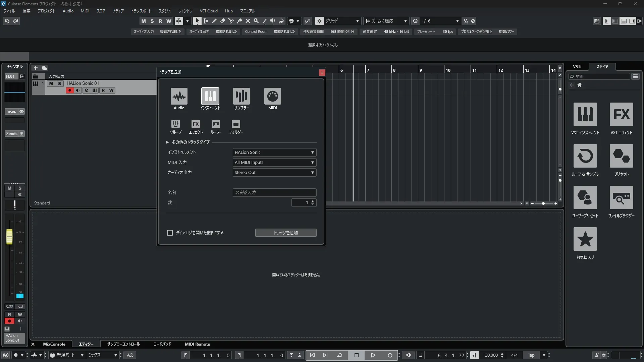Open VST エフェクト in the media panel

tap(621, 115)
